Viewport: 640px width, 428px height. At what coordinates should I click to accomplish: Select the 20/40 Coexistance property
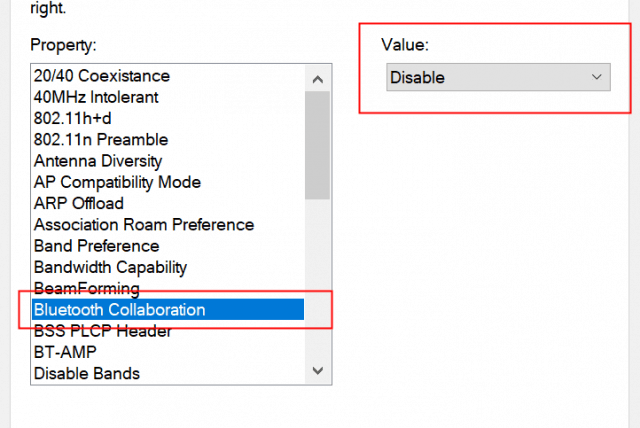tap(102, 76)
